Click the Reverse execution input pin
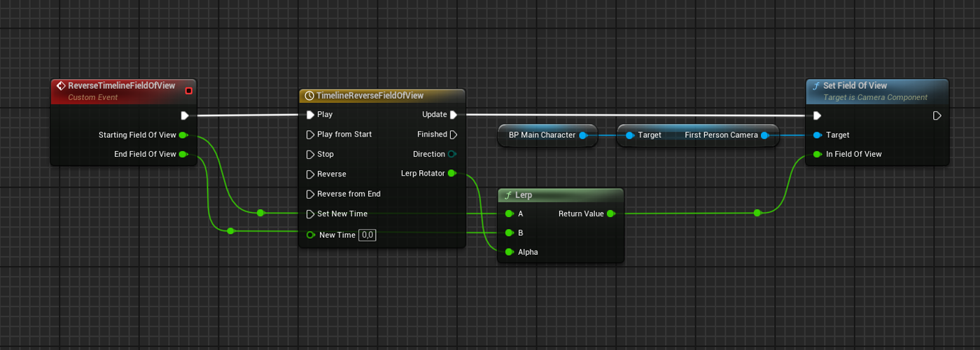This screenshot has width=980, height=350. (x=310, y=174)
